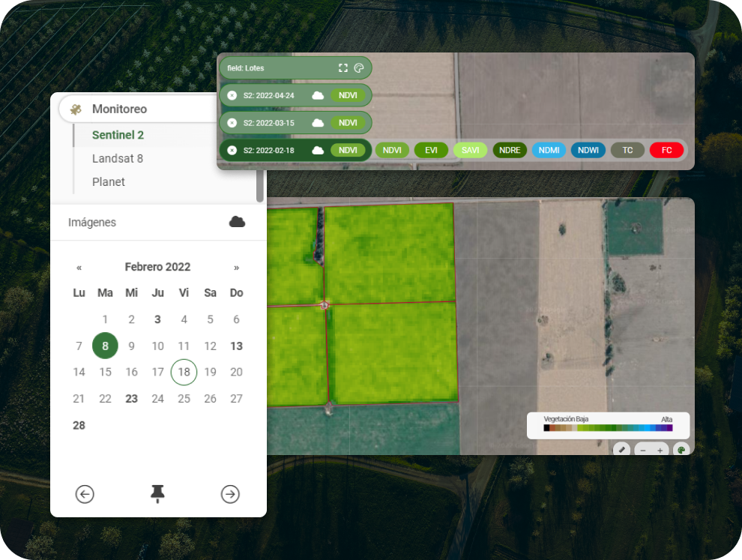Choose the NDWI index pill
This screenshot has height=560, width=742.
588,151
